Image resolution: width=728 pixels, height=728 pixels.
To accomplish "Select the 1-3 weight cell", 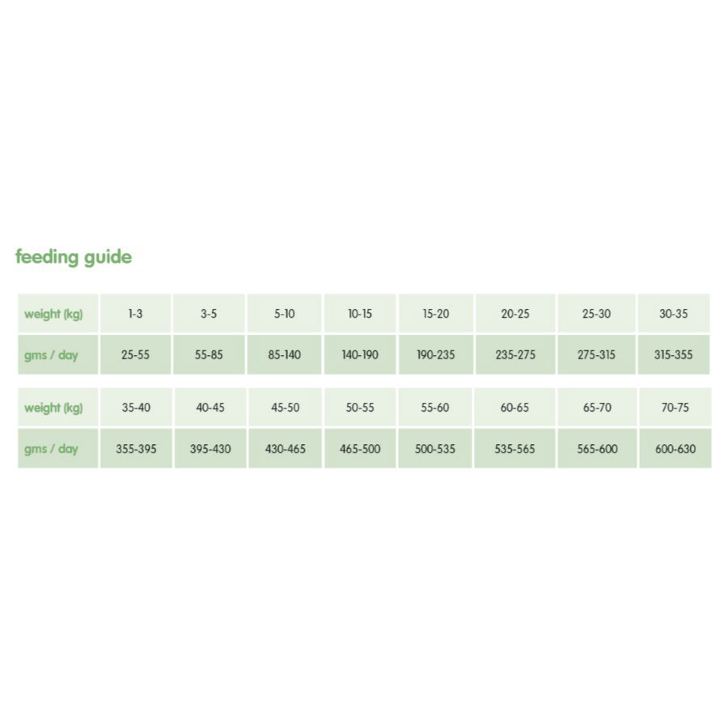I will (135, 314).
